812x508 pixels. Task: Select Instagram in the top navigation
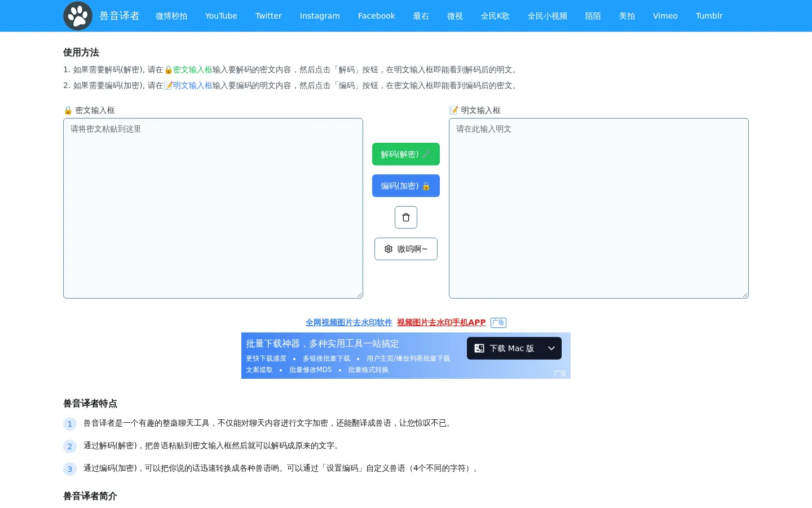(x=320, y=16)
